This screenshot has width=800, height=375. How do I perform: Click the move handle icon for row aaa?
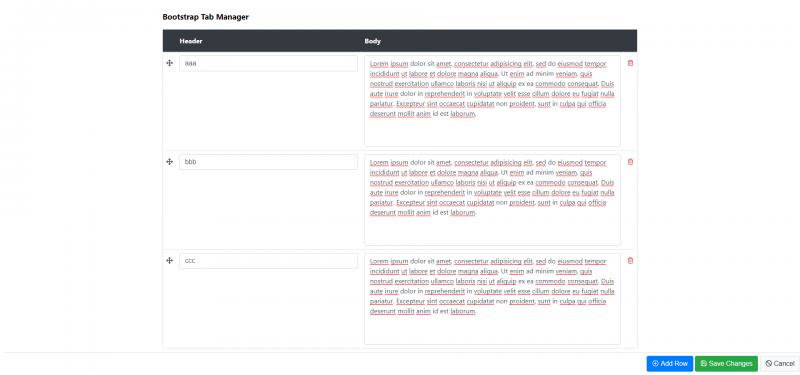[x=170, y=63]
